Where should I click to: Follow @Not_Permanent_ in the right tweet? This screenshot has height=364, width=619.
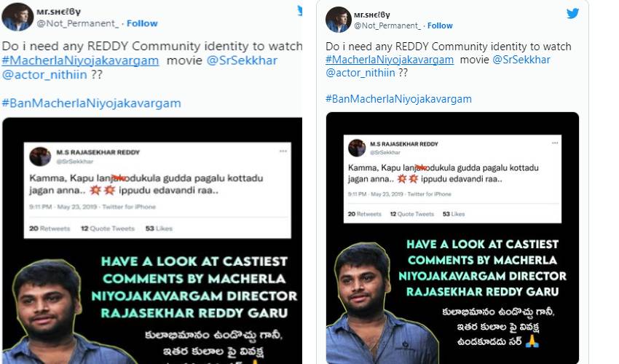(x=440, y=25)
